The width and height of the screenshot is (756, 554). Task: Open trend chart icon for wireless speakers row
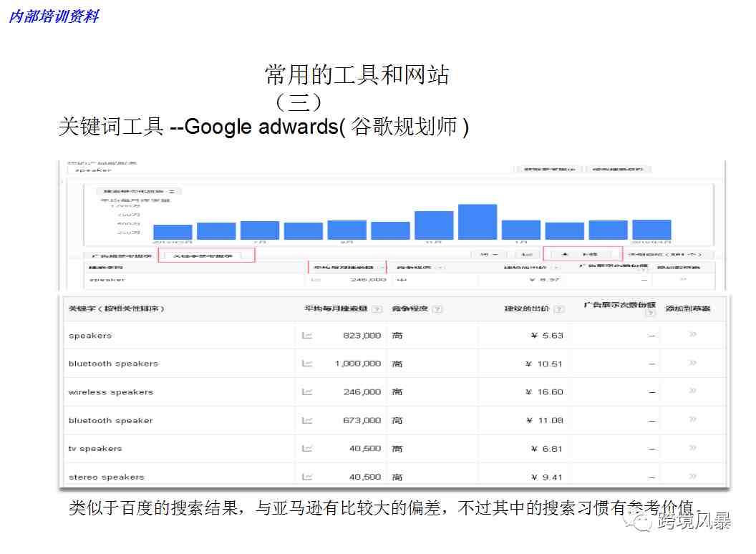pos(306,392)
